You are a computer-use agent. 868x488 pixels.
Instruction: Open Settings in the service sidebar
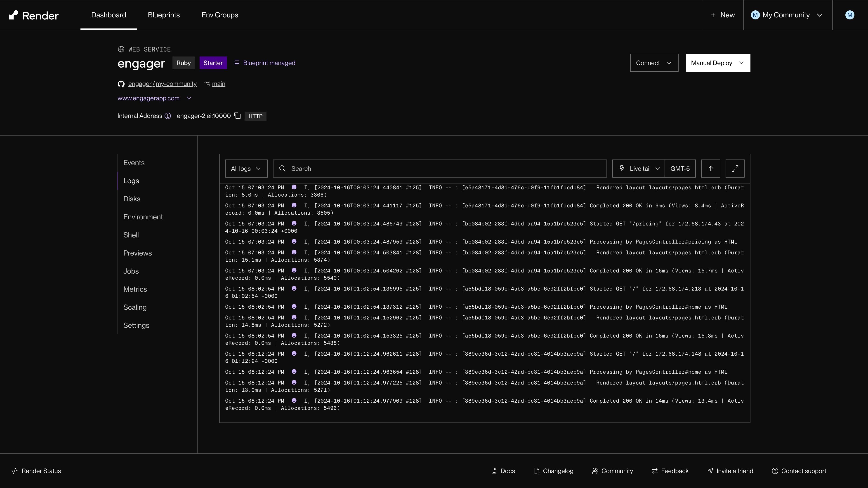(136, 325)
